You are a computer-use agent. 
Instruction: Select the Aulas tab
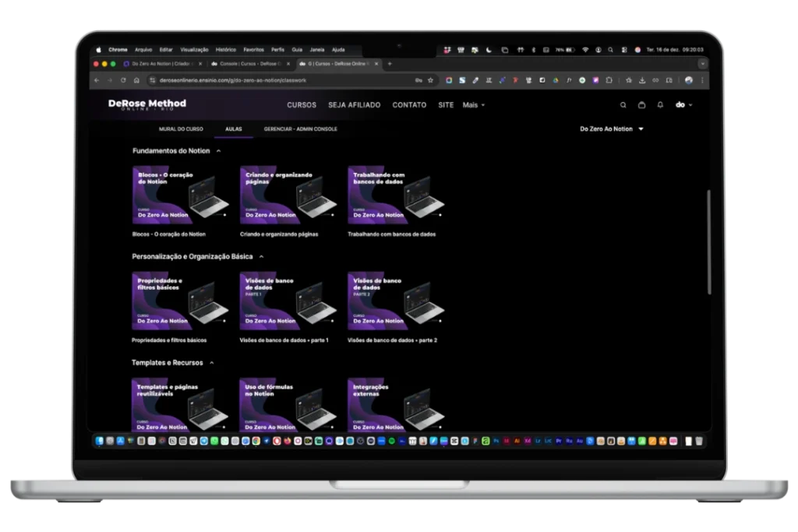(x=234, y=129)
